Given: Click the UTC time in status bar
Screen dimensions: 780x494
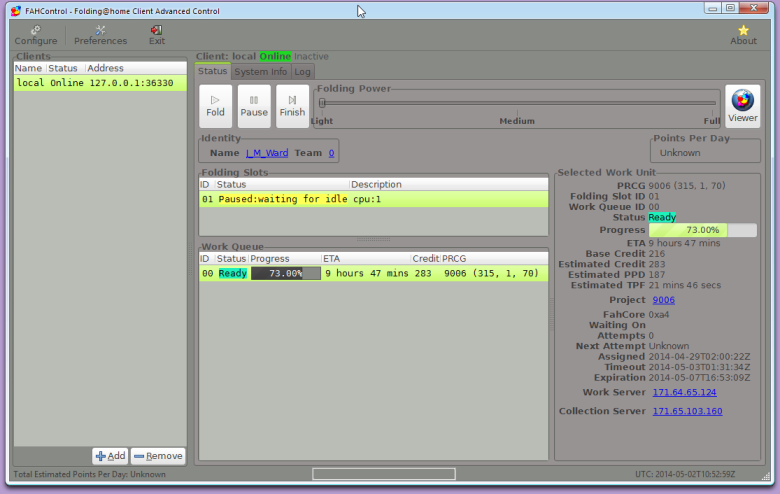Looking at the screenshot, I should (x=685, y=474).
